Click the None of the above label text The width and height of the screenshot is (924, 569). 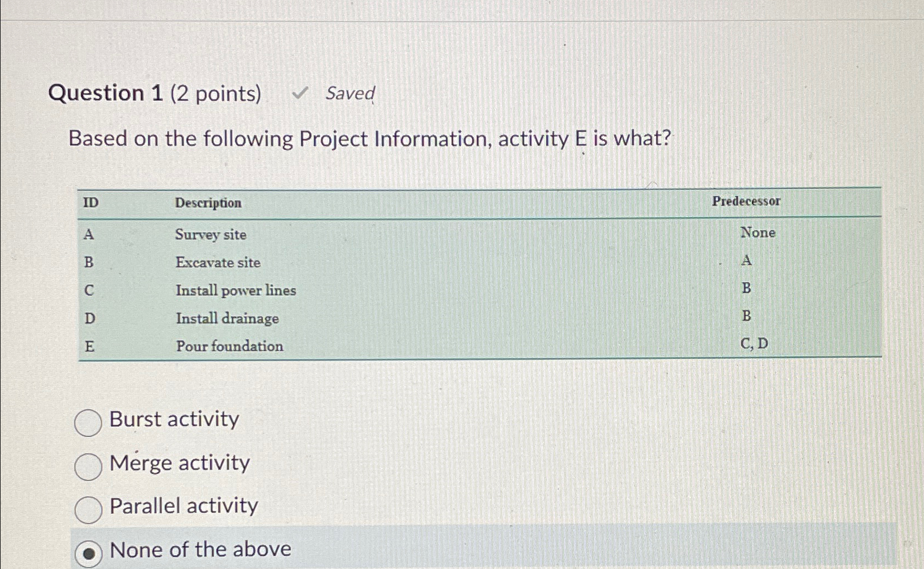click(199, 549)
